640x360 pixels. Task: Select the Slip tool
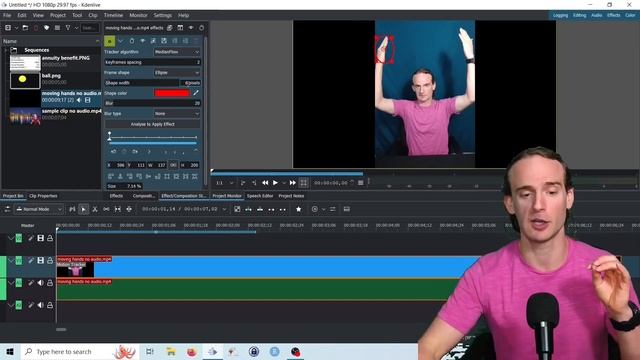[x=118, y=209]
